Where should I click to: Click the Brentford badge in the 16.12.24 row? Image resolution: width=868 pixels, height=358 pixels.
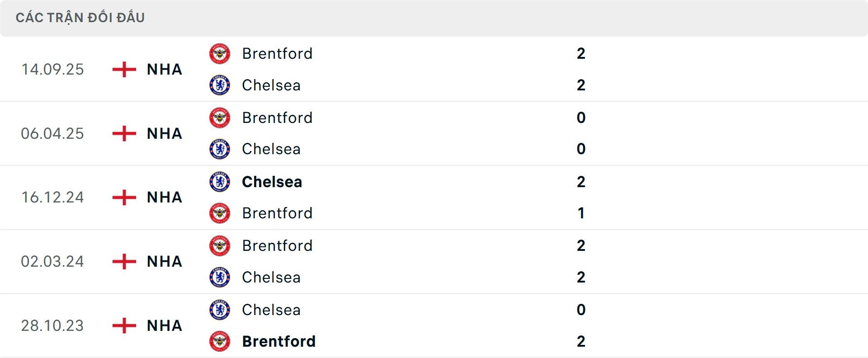(219, 213)
